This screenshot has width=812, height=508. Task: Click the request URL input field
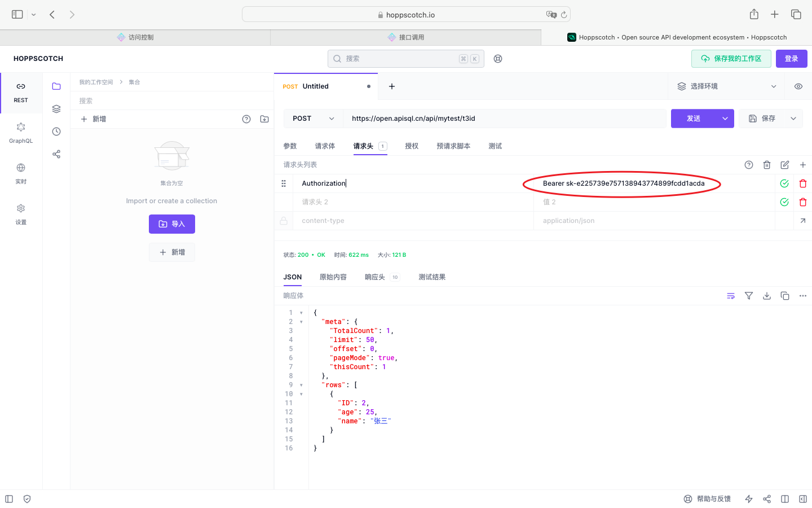(505, 119)
